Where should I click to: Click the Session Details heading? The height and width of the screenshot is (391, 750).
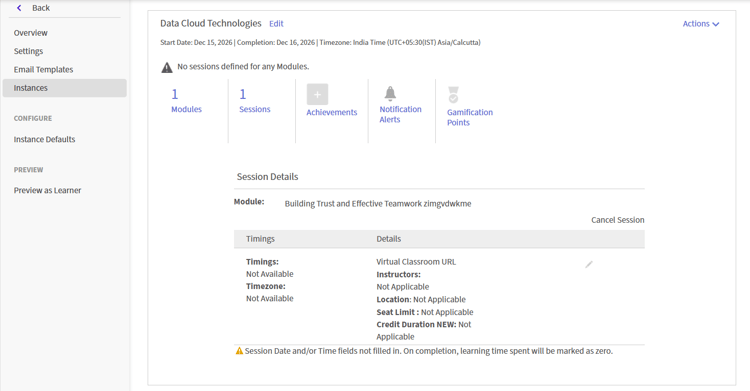(x=267, y=177)
